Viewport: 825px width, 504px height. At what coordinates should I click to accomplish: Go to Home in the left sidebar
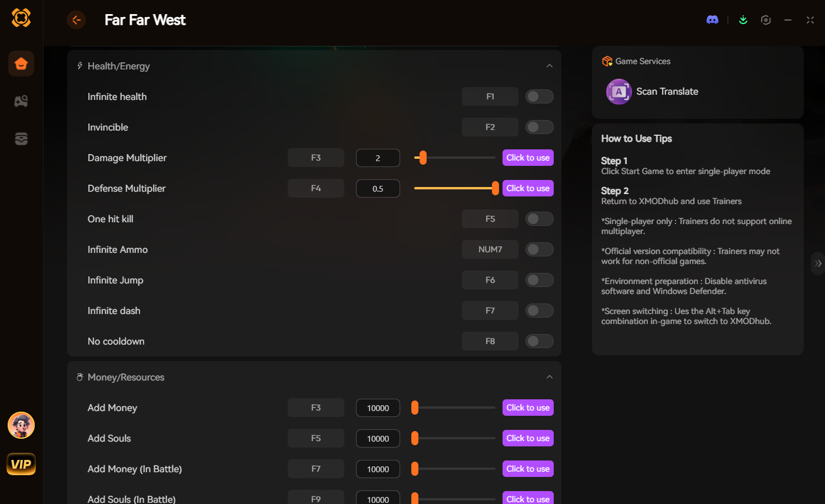click(x=21, y=64)
